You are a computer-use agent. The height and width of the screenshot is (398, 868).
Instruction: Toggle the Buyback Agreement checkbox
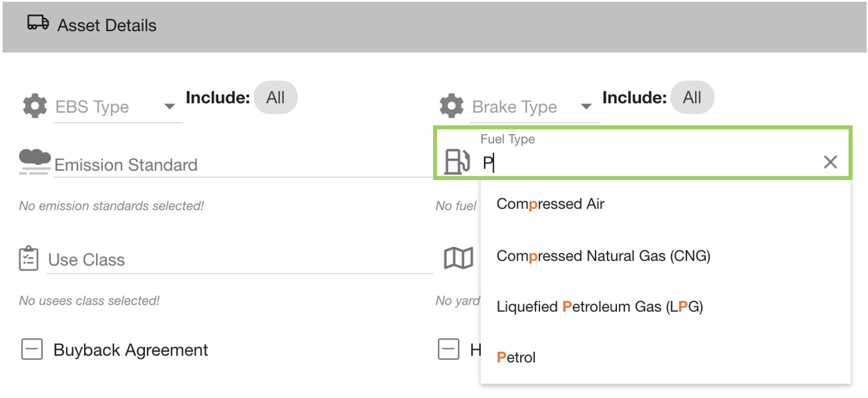[x=32, y=349]
